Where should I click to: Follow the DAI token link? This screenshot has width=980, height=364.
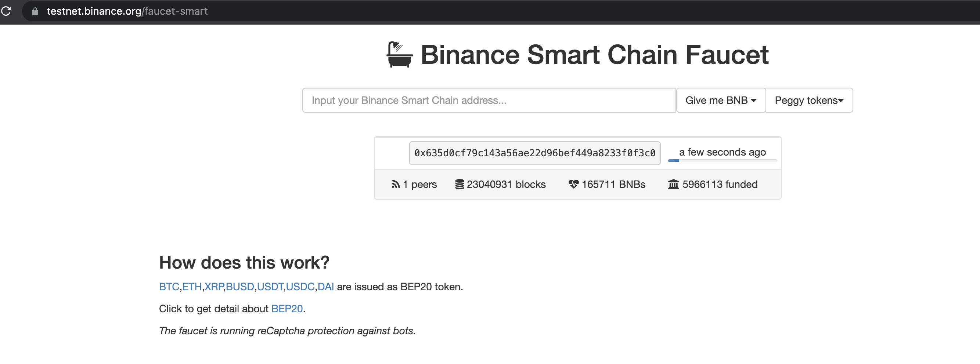326,287
